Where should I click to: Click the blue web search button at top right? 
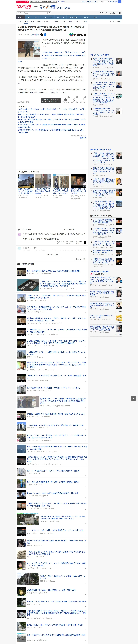(x=120, y=2)
